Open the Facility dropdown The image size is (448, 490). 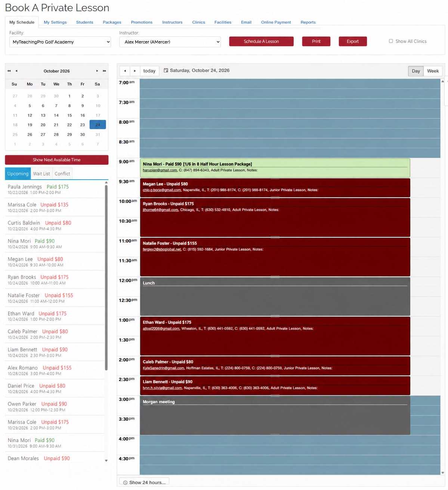coord(60,42)
